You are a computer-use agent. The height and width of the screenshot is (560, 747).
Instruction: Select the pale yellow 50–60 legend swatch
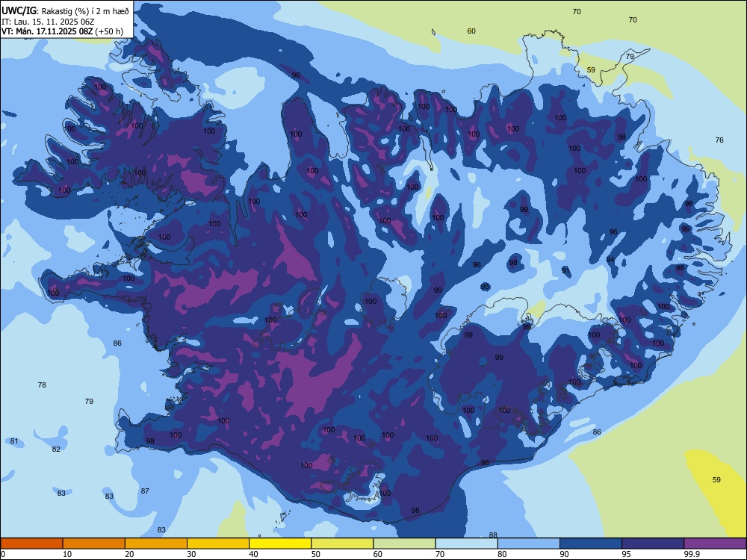pyautogui.click(x=342, y=544)
